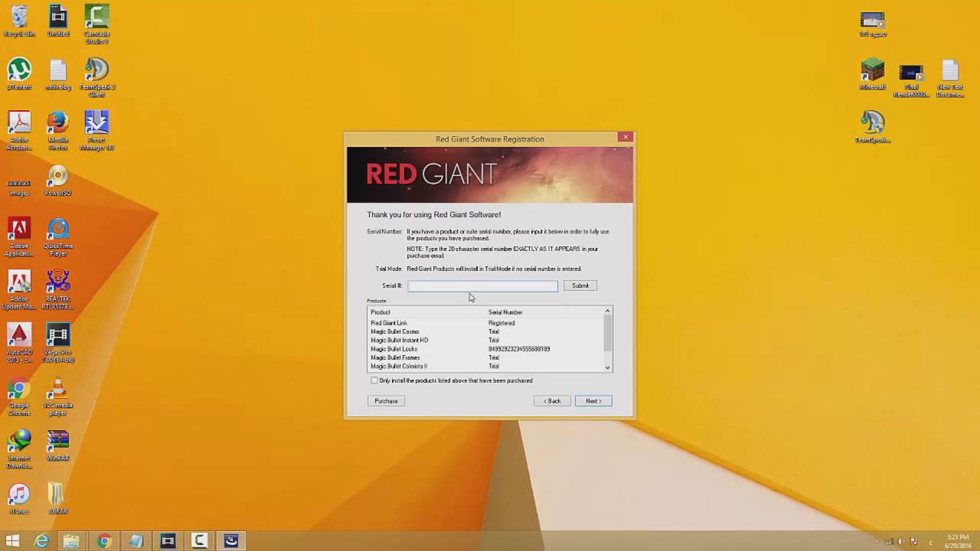Launch WinRAR from the desktop
The width and height of the screenshot is (980, 551).
point(58,446)
